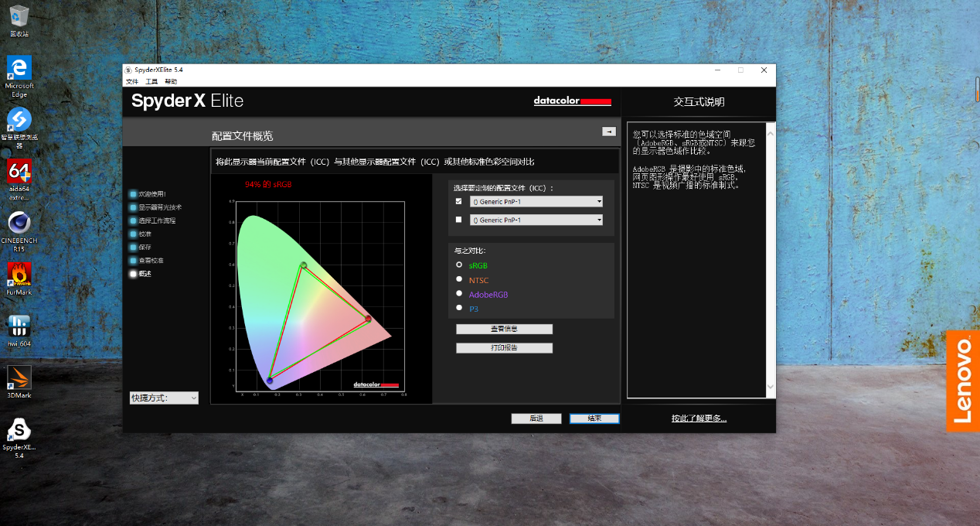Select the sRGB comparison radio button
Image resolution: width=980 pixels, height=526 pixels.
[459, 265]
